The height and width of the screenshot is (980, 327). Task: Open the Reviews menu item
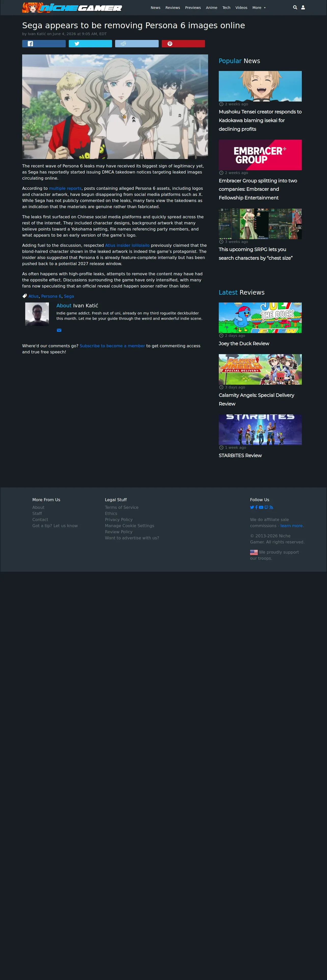[x=173, y=8]
